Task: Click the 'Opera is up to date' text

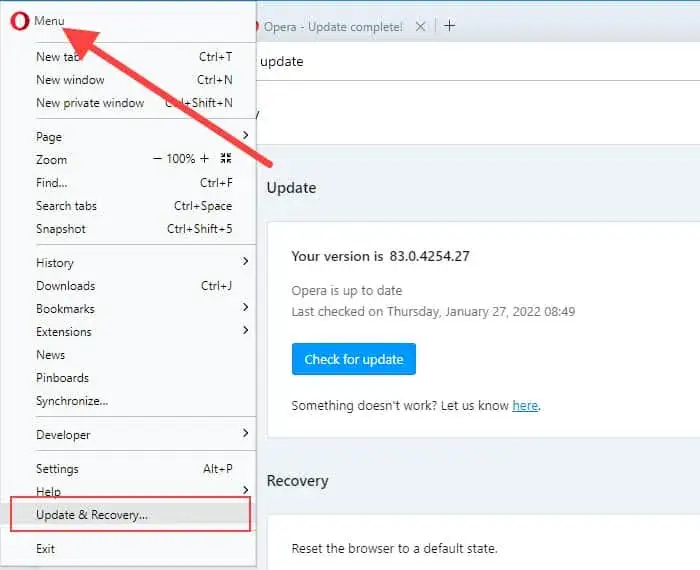Action: [x=347, y=291]
